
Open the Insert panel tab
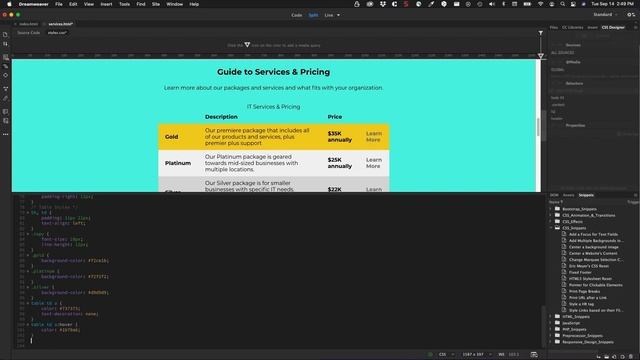pyautogui.click(x=592, y=27)
